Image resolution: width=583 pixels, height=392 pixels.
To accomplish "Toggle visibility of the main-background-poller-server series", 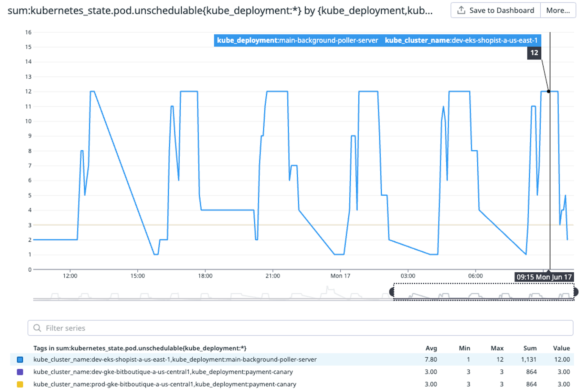I will (x=20, y=359).
